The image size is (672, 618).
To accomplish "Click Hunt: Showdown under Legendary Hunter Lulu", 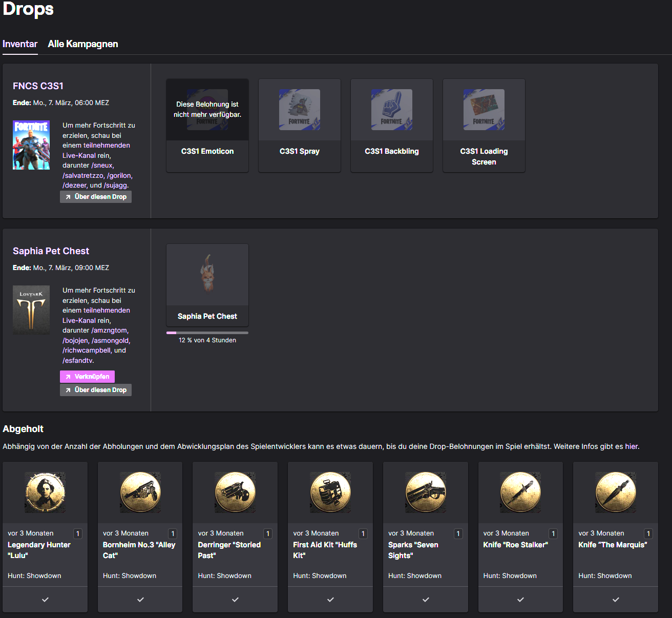I will [x=34, y=576].
